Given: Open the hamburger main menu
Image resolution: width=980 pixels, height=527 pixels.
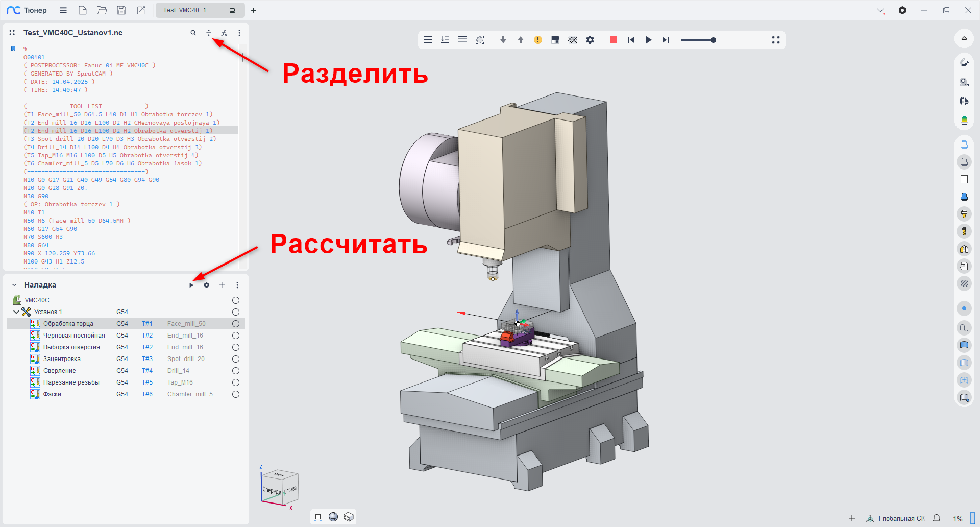Looking at the screenshot, I should (63, 10).
